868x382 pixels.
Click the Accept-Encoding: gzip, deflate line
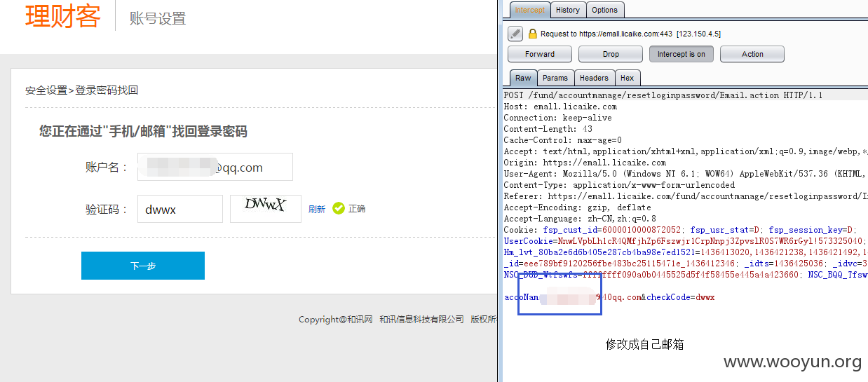[x=577, y=207]
